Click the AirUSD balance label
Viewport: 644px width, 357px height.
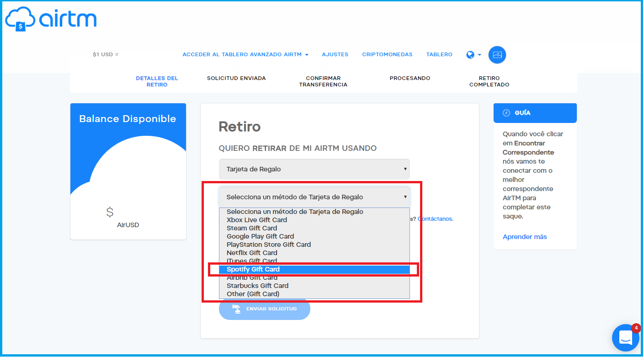click(128, 225)
